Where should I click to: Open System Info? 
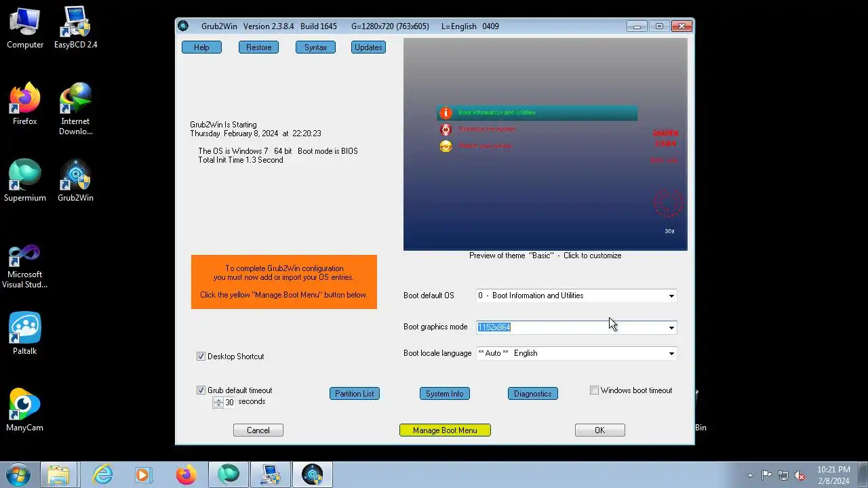444,394
